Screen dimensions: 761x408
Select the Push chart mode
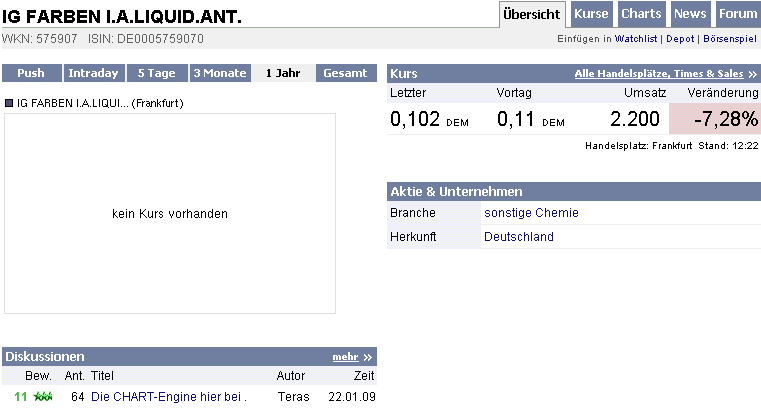tap(32, 73)
